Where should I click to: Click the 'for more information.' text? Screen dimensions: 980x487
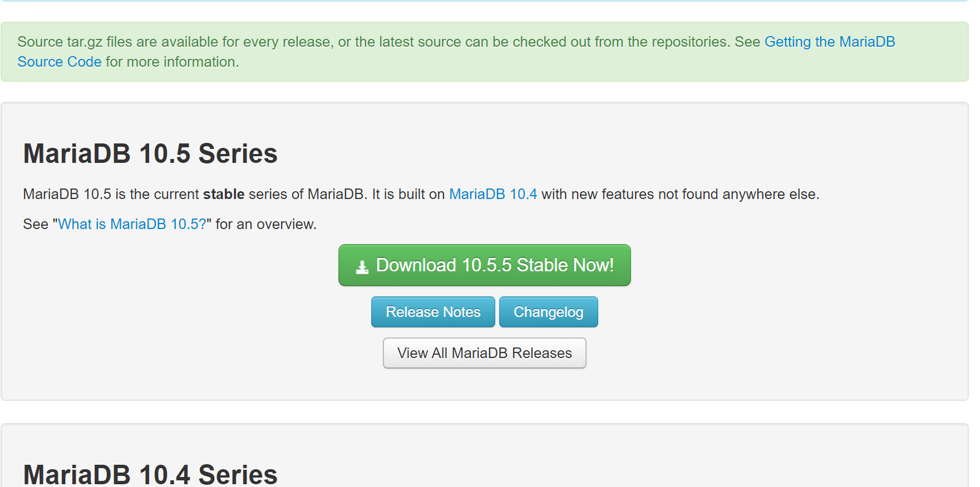click(172, 62)
